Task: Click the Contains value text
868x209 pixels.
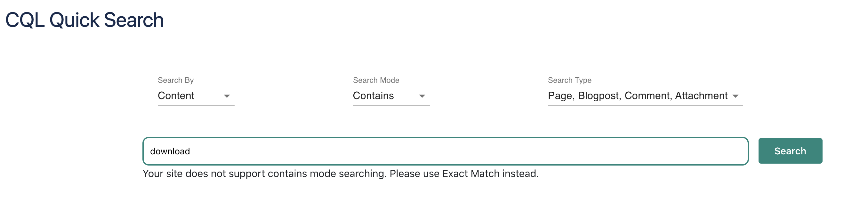Action: pyautogui.click(x=373, y=96)
